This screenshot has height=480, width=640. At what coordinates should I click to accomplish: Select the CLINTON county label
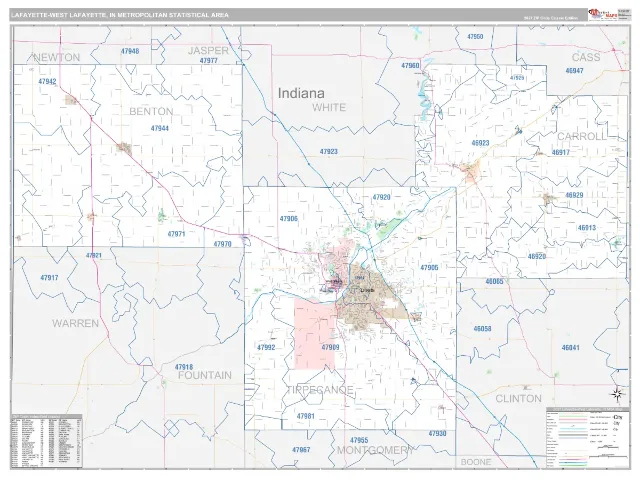pos(518,398)
